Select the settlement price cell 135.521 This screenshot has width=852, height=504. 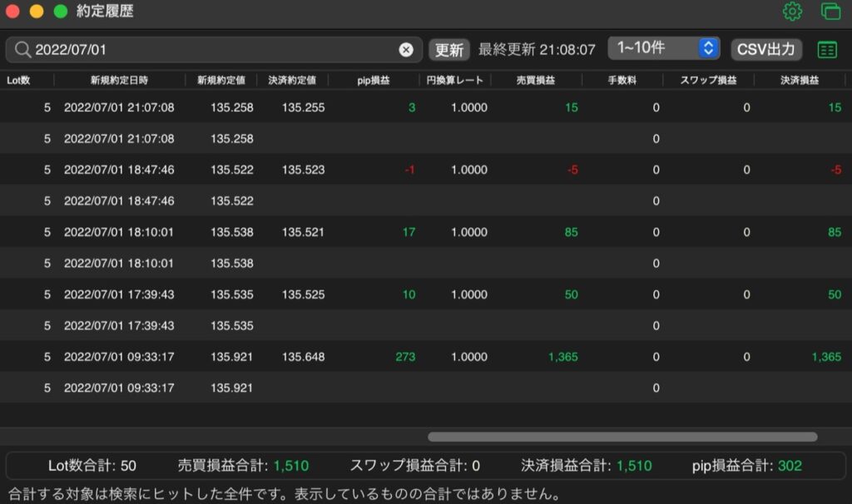[303, 232]
